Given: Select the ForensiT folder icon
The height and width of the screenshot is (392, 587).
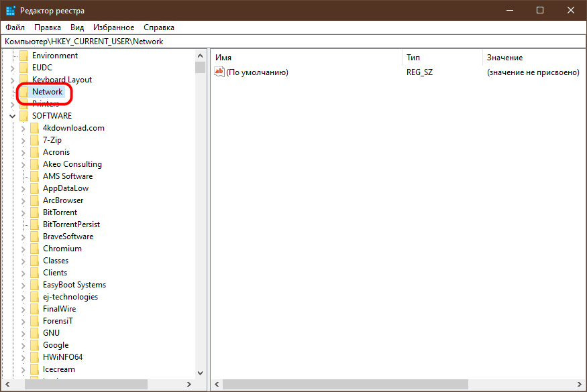Looking at the screenshot, I should [34, 321].
